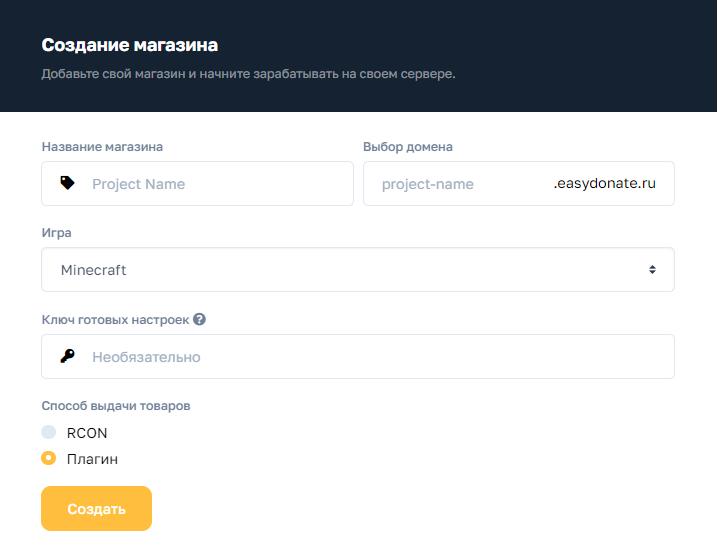Click the Создать button
The height and width of the screenshot is (552, 717).
[x=96, y=509]
